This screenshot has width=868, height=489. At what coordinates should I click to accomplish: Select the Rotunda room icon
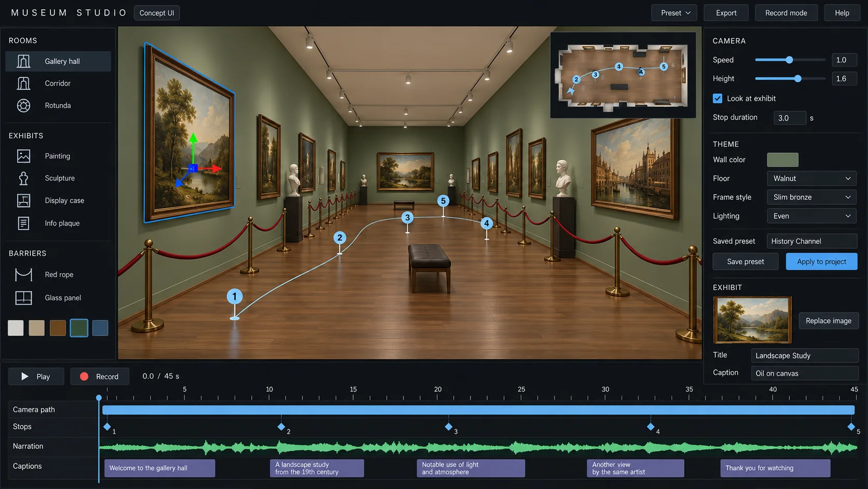click(23, 105)
